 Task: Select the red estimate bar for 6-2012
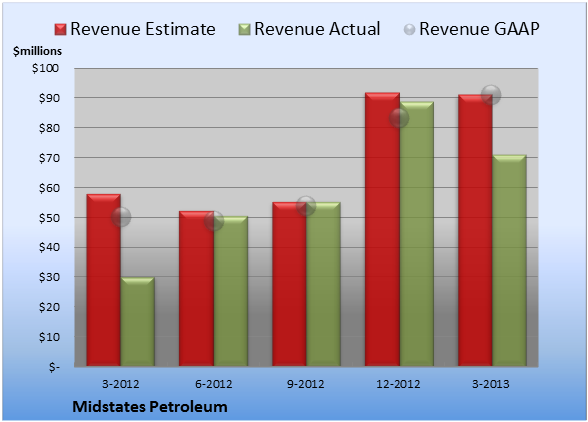point(196,288)
